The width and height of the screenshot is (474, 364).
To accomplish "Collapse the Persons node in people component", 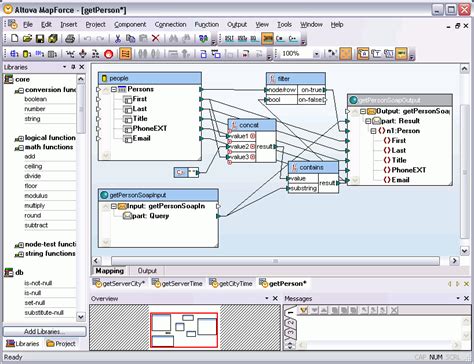I will 114,89.
